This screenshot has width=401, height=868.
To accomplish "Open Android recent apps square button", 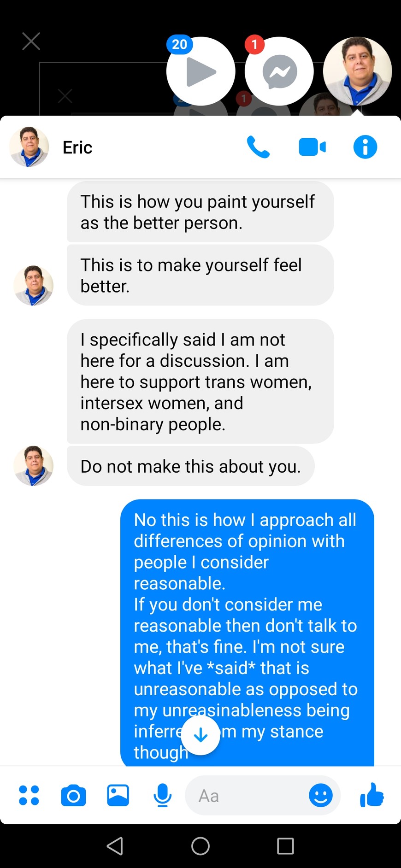I will pyautogui.click(x=285, y=846).
